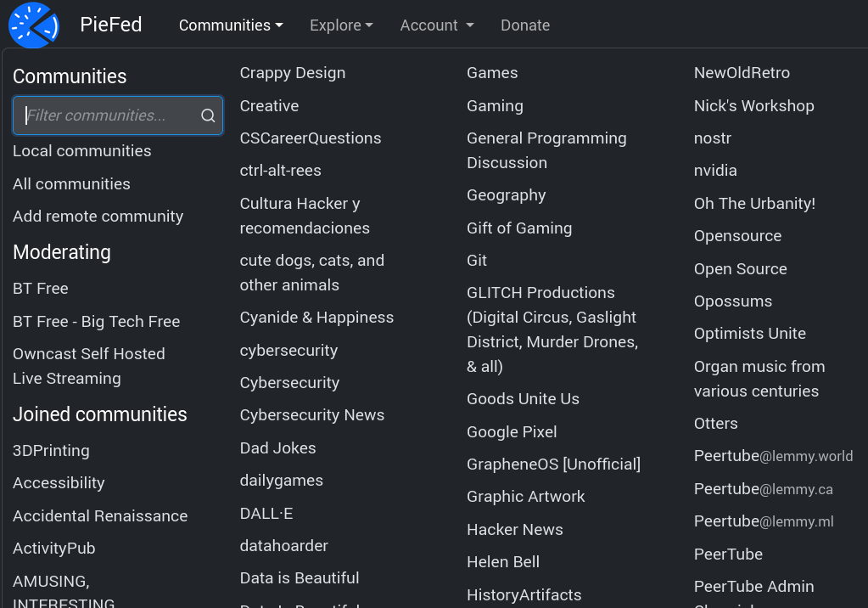
Task: Open Local communities
Action: [82, 151]
